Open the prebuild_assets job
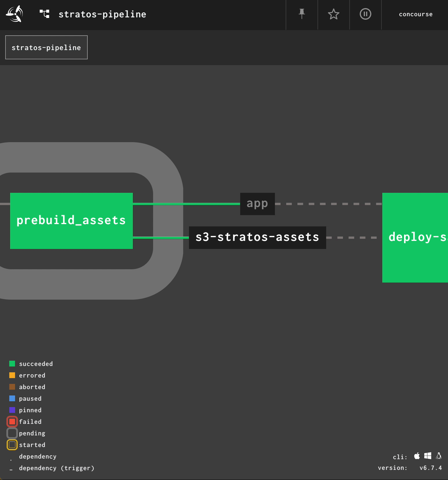The image size is (448, 480). pyautogui.click(x=71, y=221)
